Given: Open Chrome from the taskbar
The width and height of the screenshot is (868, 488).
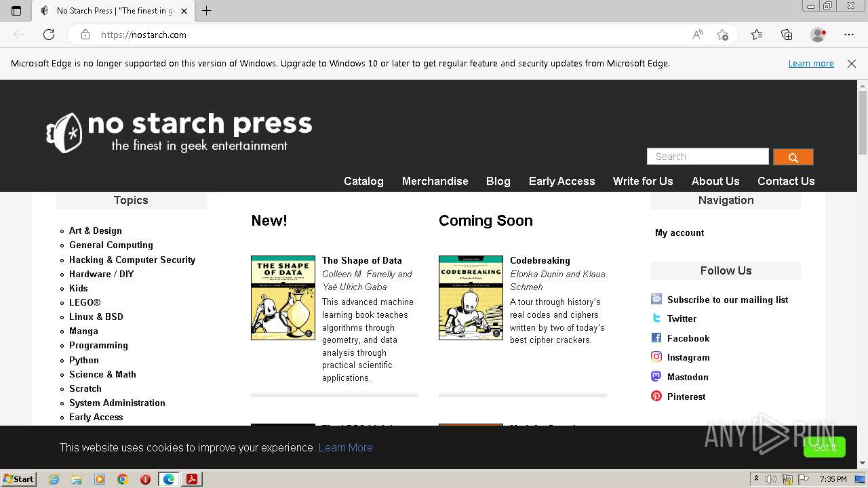Looking at the screenshot, I should 123,479.
